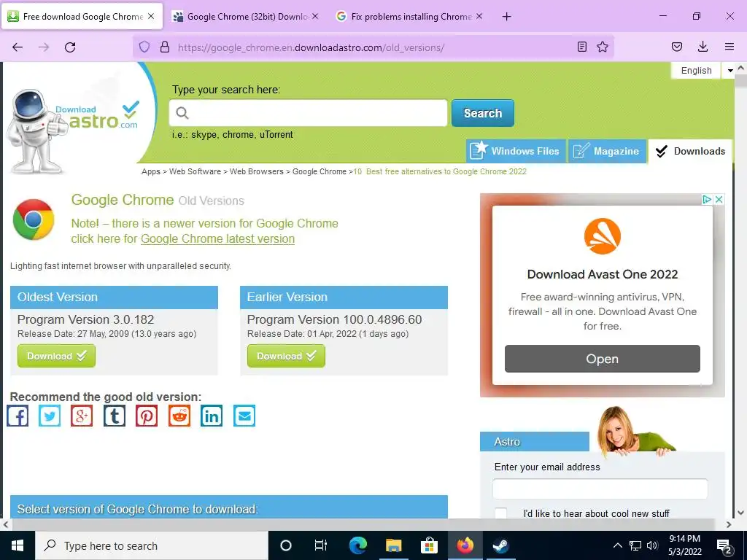Open tracking protection shield icon
This screenshot has width=747, height=560.
click(144, 47)
